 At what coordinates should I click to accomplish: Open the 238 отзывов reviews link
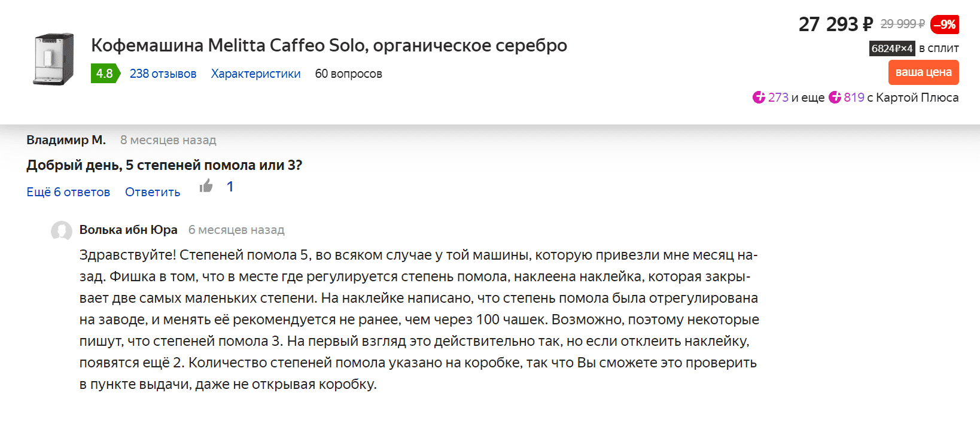163,74
